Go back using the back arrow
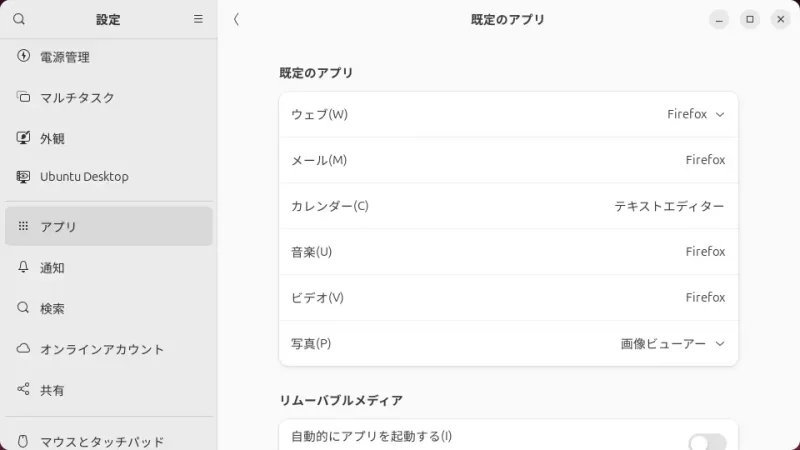Screen dimensions: 800x450 (x=236, y=19)
